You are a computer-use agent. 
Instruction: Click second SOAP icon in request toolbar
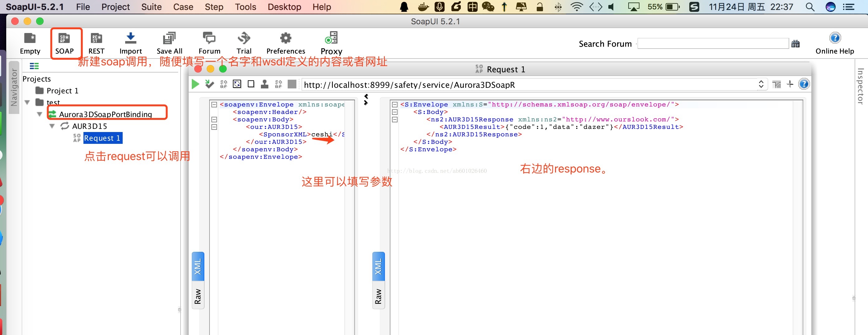(278, 84)
